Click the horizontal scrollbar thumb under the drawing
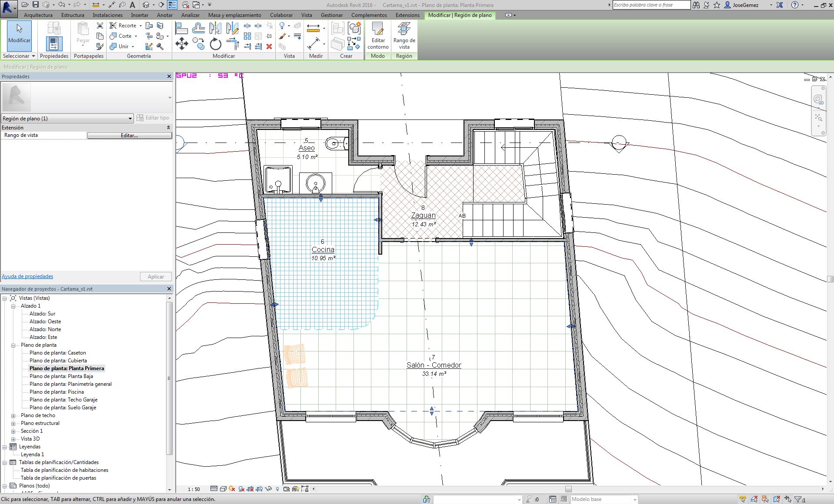834x504 pixels. (x=568, y=489)
